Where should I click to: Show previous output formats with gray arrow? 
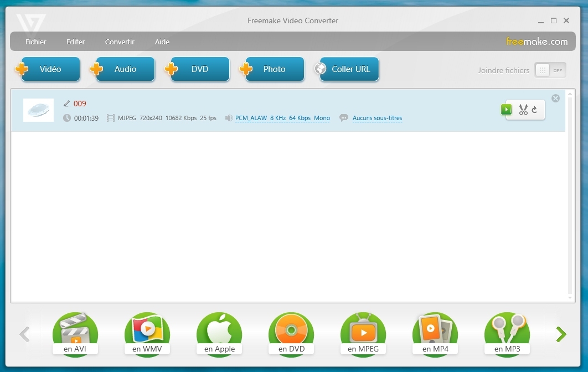click(x=24, y=334)
